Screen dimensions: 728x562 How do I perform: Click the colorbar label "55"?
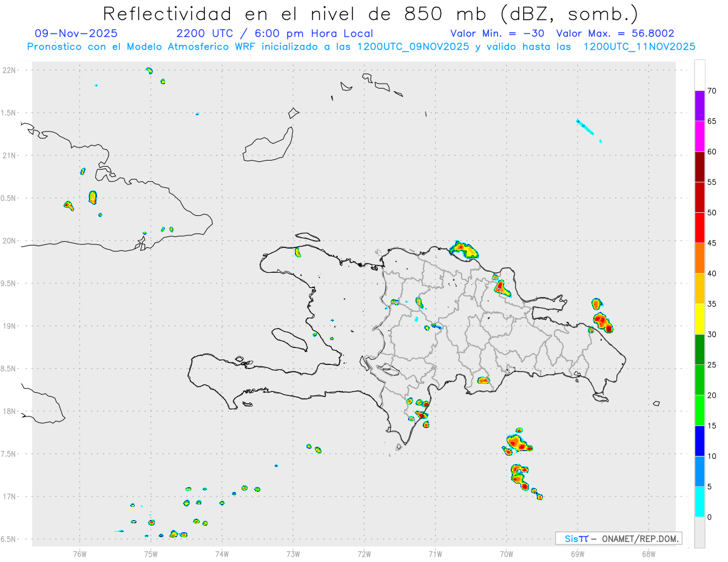tap(712, 182)
